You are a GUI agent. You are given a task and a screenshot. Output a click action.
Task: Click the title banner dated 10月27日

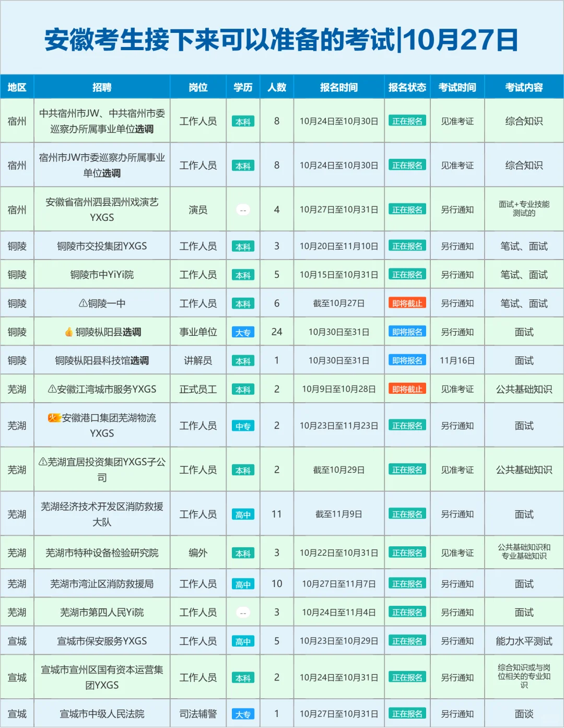[x=282, y=38]
